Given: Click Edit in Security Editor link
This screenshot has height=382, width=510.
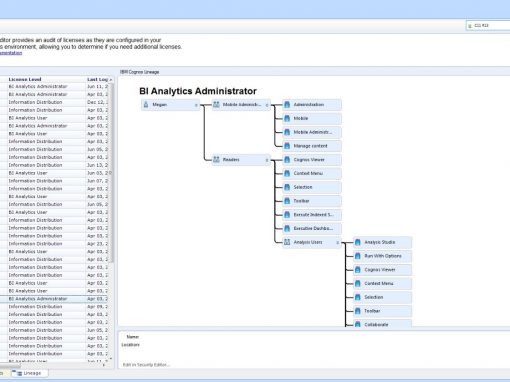Looking at the screenshot, I should [x=146, y=365].
